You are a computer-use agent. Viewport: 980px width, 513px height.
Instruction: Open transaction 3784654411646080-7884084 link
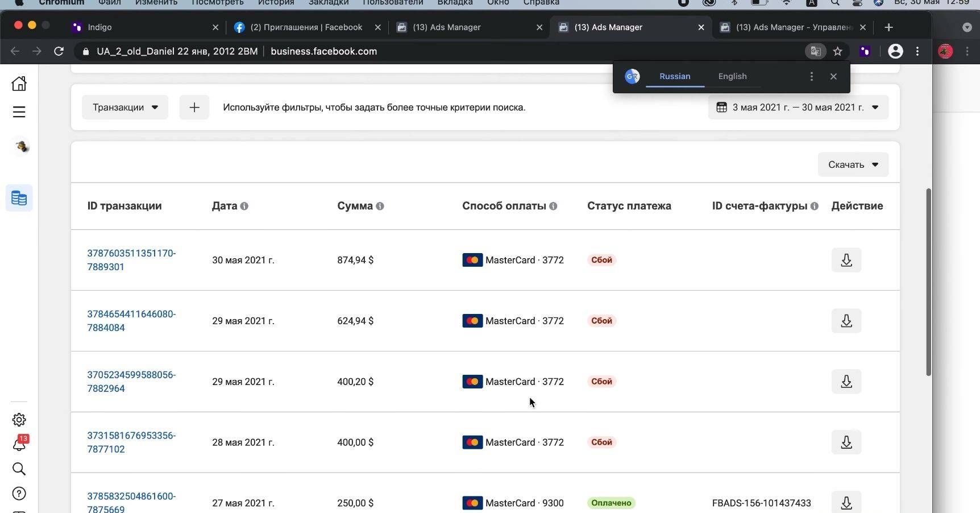[x=131, y=321]
